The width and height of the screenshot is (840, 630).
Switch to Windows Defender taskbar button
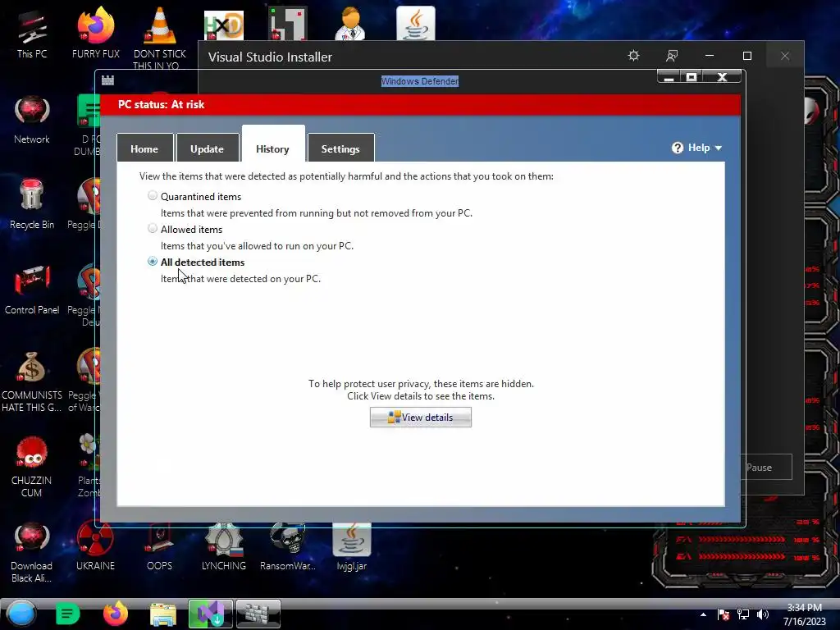click(258, 614)
